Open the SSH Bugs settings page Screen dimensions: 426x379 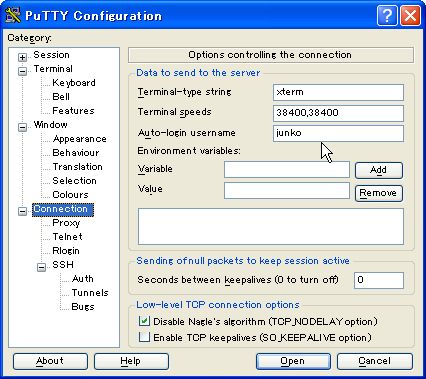[x=83, y=307]
